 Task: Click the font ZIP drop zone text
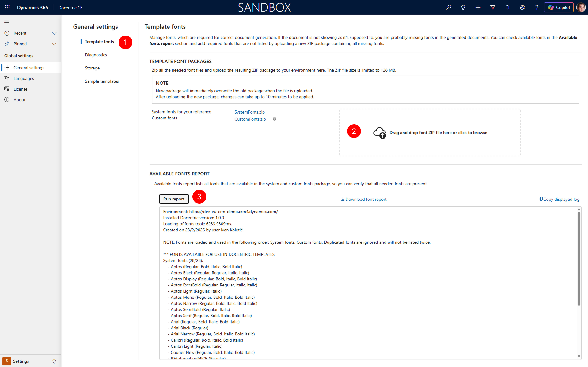point(438,133)
